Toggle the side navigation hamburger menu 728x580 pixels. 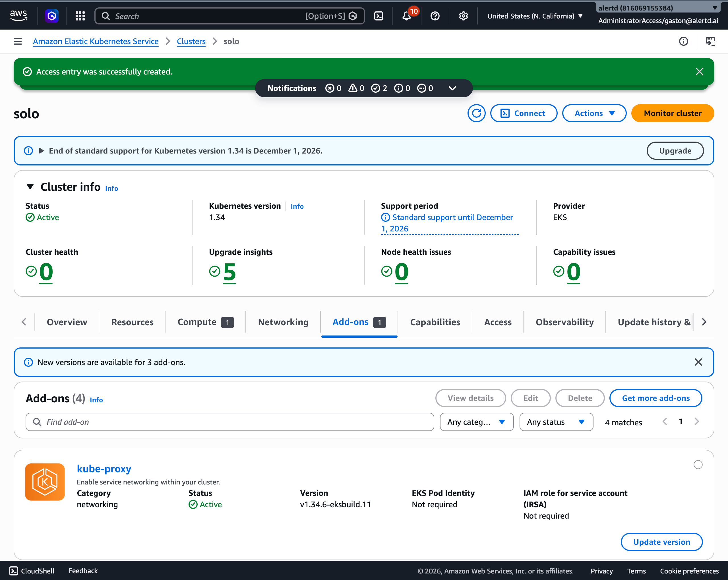tap(18, 41)
